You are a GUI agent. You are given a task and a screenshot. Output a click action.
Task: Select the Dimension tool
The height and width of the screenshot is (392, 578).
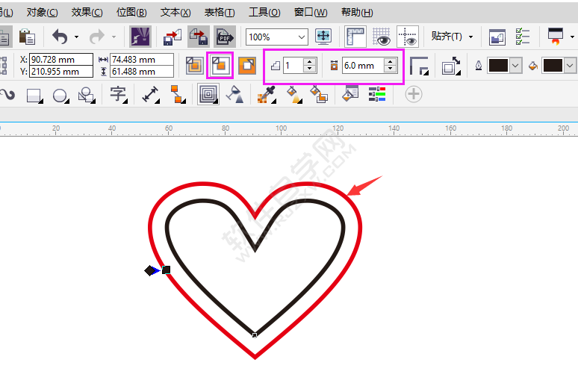tap(151, 94)
